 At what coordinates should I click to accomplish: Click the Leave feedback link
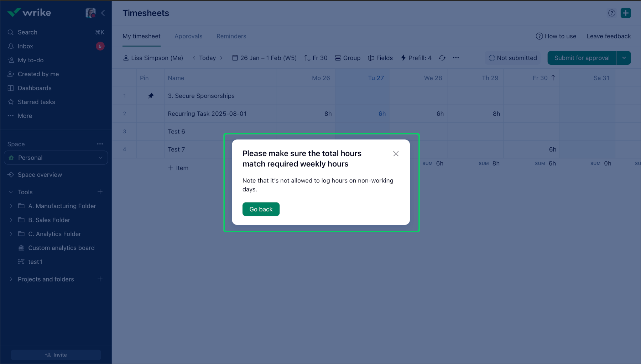[x=609, y=36]
